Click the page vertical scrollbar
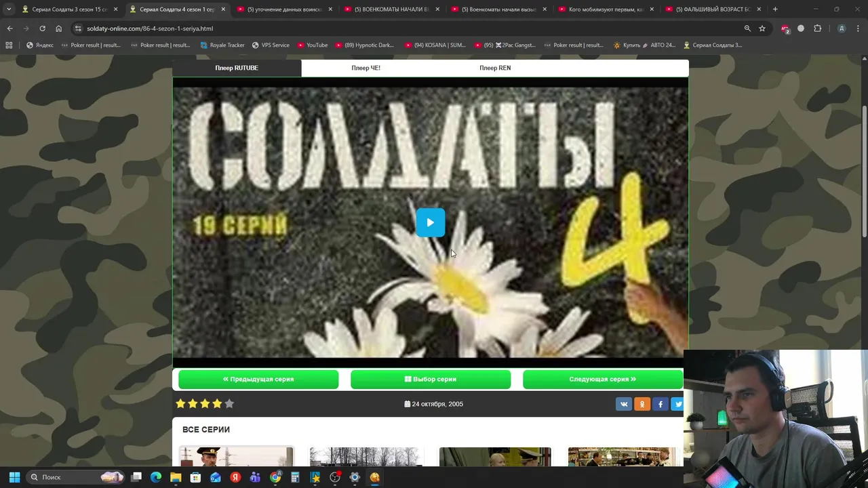 pos(864,171)
